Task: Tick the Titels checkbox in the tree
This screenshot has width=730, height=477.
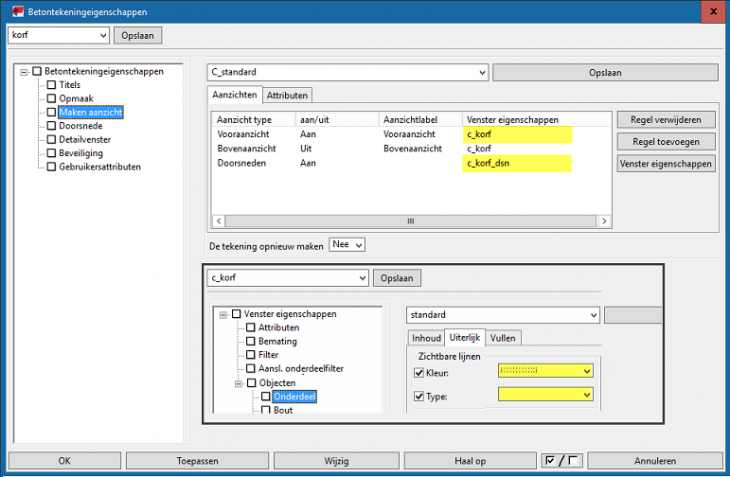Action: tap(51, 85)
